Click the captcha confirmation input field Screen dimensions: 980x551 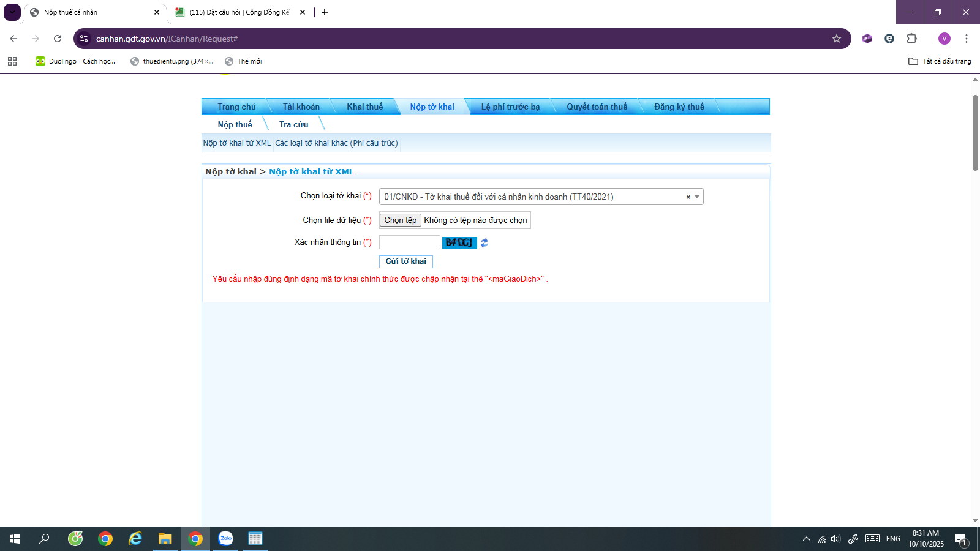click(409, 242)
